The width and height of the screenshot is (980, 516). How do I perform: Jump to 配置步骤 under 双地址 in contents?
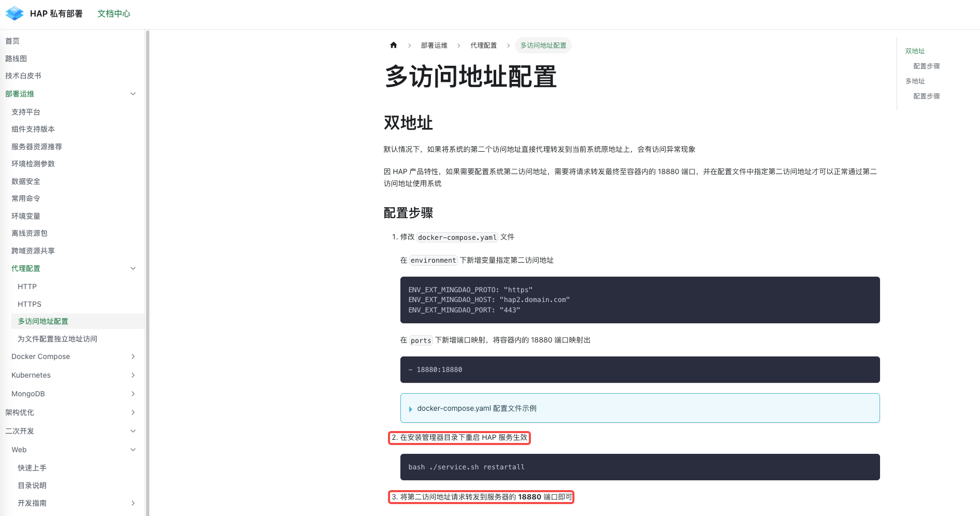click(x=927, y=66)
